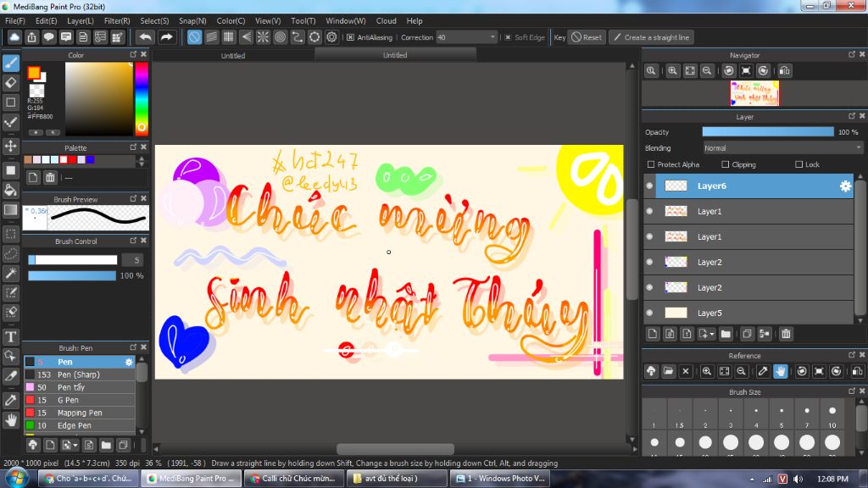
Task: Duplicate layer using Layer panel icon
Action: tap(747, 334)
